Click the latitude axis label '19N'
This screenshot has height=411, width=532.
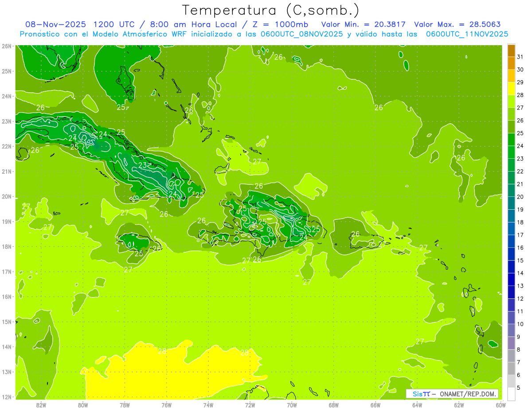tap(7, 222)
